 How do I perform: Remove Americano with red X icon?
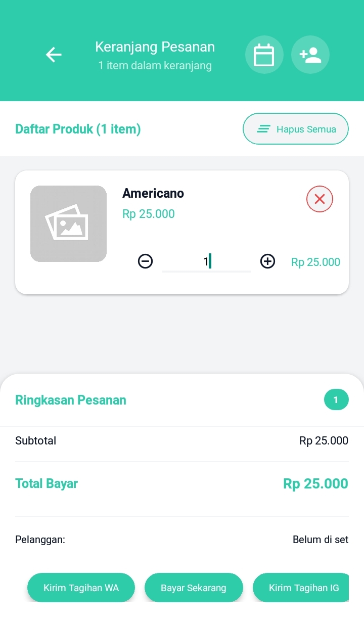point(320,199)
